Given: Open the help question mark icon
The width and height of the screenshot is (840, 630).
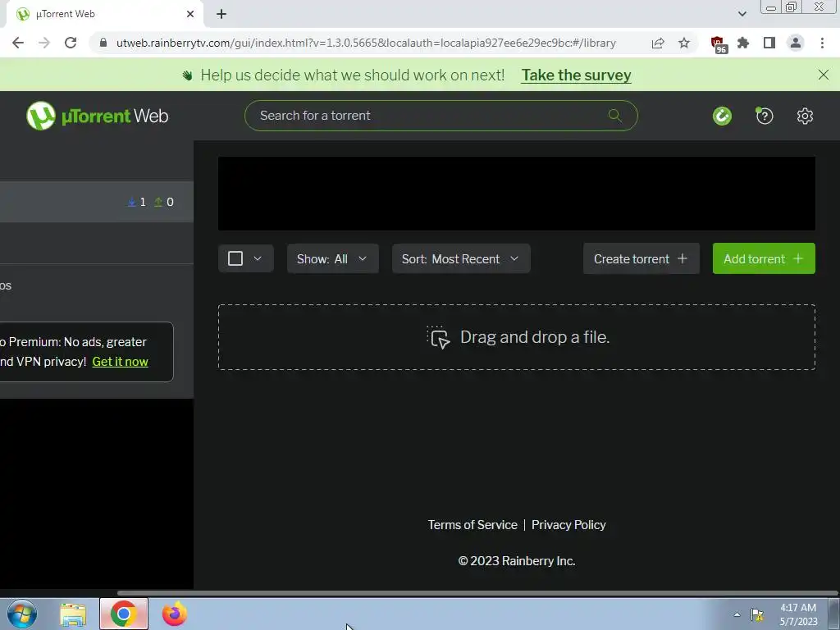Looking at the screenshot, I should point(765,116).
